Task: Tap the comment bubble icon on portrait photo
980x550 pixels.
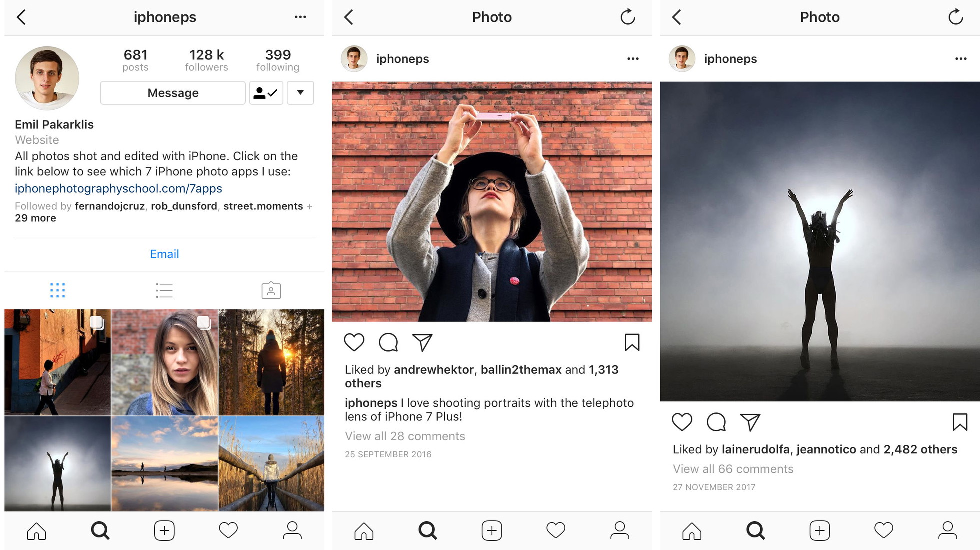Action: click(x=389, y=342)
